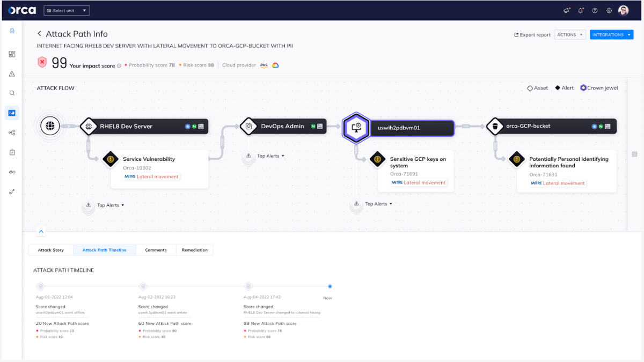Click the RHEL8 Dev Server chip icon
Image resolution: width=644 pixels, height=362 pixels.
(x=88, y=127)
